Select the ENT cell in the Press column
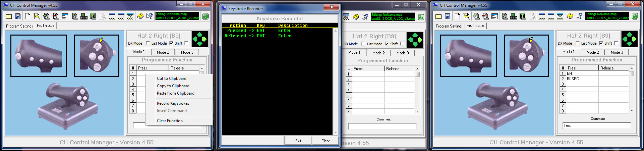The height and width of the screenshot is (151, 644). (x=582, y=73)
